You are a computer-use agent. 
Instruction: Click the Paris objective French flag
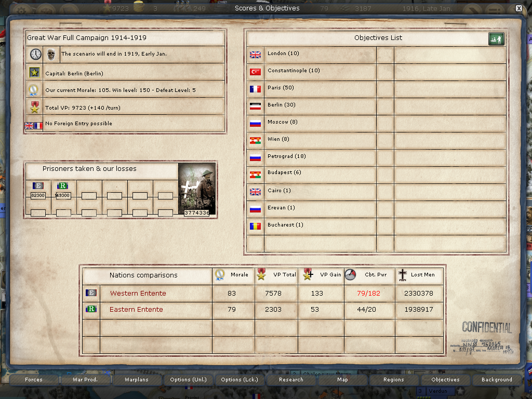click(255, 89)
